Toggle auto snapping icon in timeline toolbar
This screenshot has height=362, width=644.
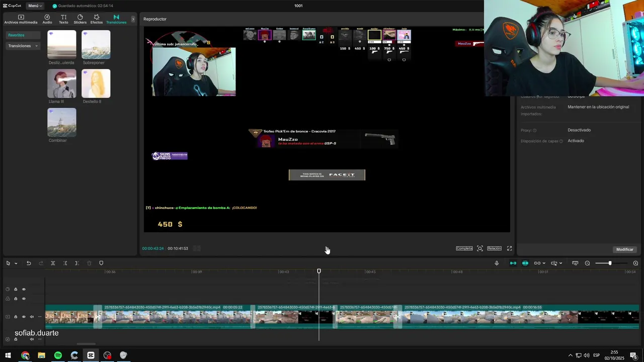(525, 263)
